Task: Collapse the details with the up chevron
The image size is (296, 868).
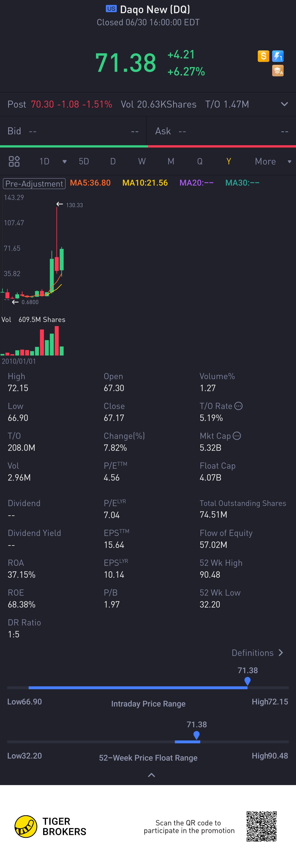Action: click(151, 775)
